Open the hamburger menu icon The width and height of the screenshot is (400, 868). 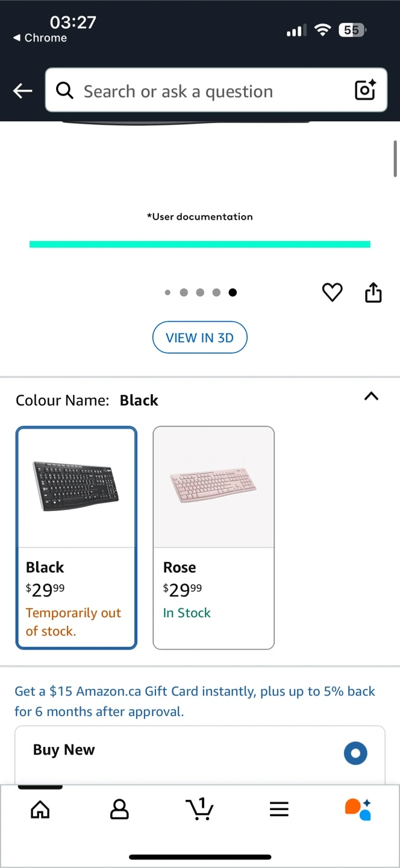click(279, 810)
